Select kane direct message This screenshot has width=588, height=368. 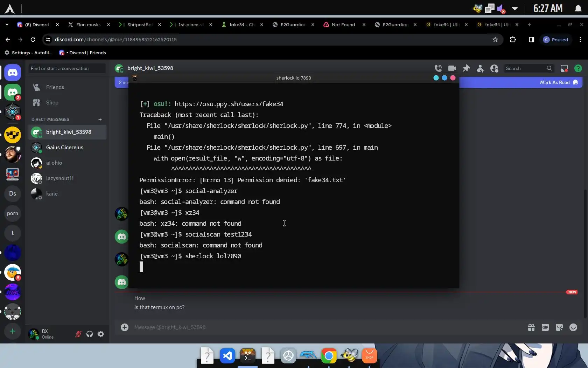coord(67,194)
